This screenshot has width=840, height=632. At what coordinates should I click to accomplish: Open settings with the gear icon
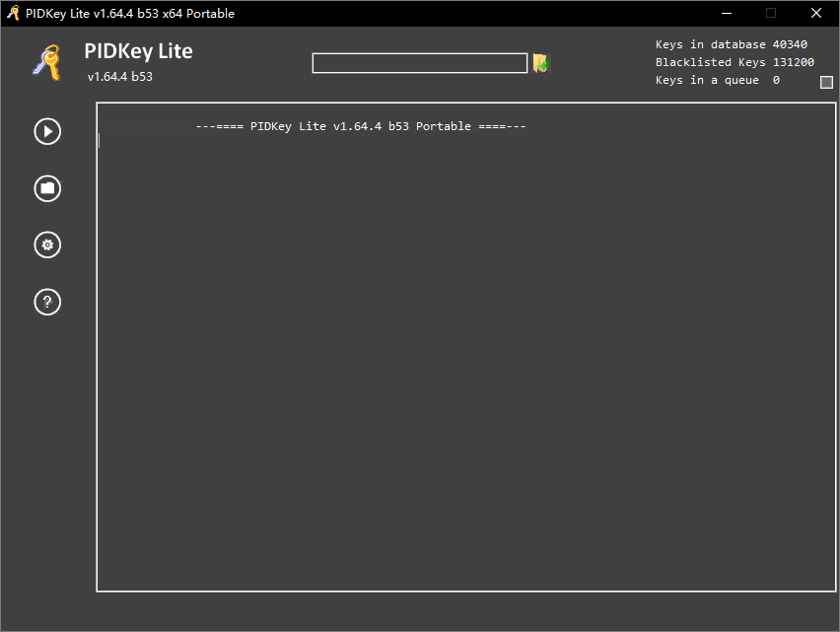[x=46, y=245]
